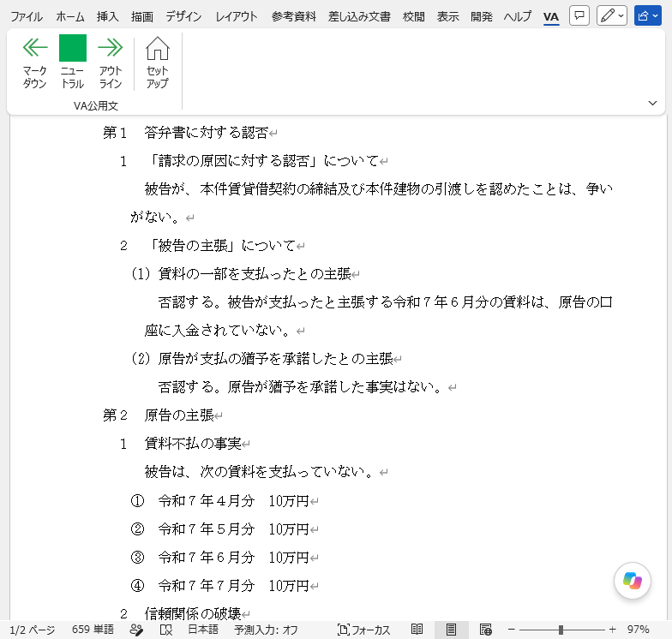The image size is (672, 639).
Task: Switch to the デザイン tab
Action: point(183,17)
